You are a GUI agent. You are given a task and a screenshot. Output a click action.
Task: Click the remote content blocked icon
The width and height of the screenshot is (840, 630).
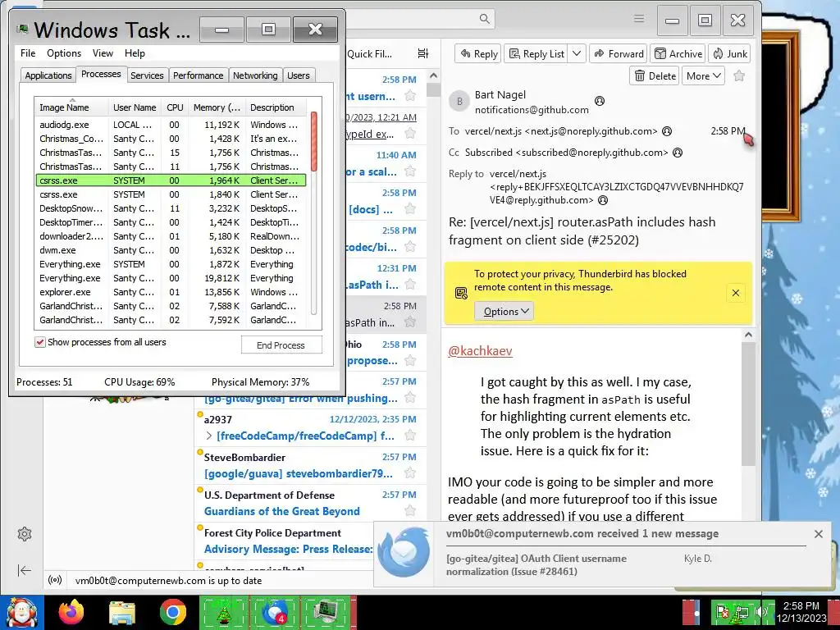pos(461,293)
